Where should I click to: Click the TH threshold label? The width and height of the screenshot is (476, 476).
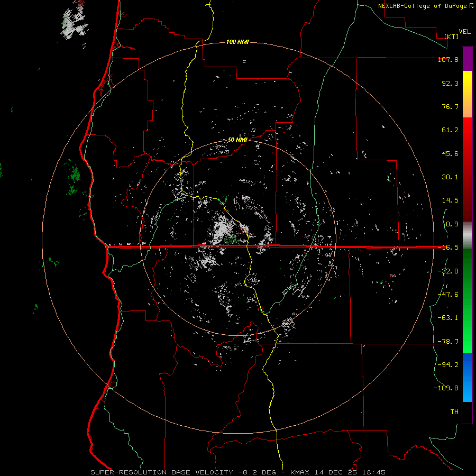click(454, 412)
